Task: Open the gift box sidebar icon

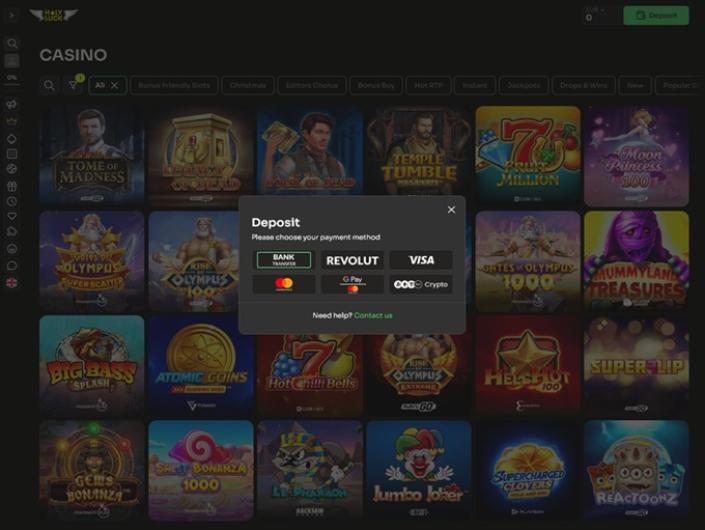Action: 12,186
